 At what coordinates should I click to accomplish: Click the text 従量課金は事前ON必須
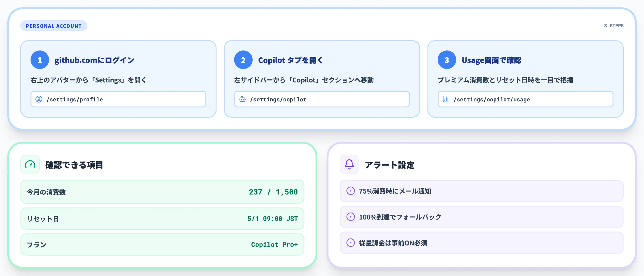pos(393,243)
